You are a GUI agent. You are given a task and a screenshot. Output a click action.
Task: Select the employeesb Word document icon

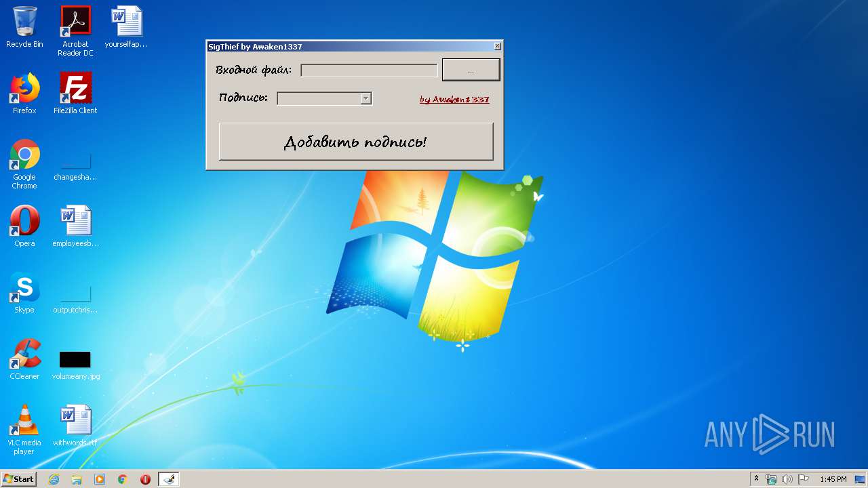(x=75, y=226)
